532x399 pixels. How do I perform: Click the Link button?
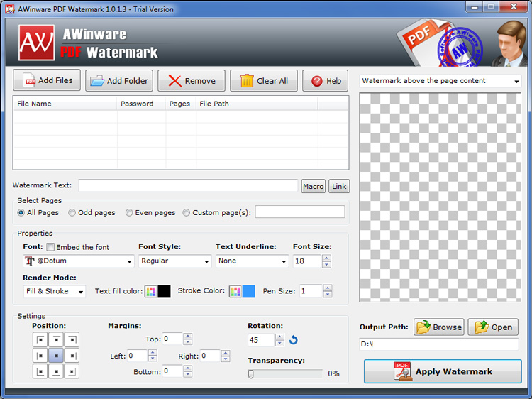[339, 187]
